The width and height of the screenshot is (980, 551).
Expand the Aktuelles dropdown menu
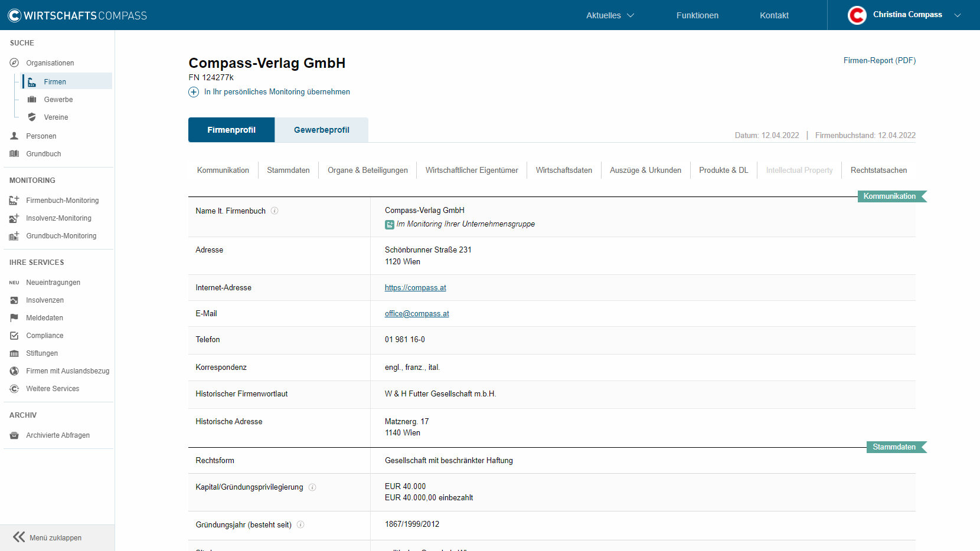tap(610, 15)
